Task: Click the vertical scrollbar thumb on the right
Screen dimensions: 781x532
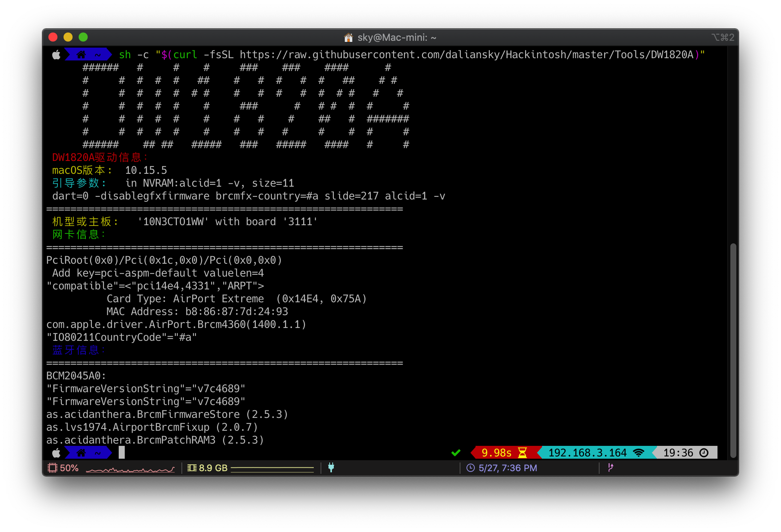Action: [733, 351]
